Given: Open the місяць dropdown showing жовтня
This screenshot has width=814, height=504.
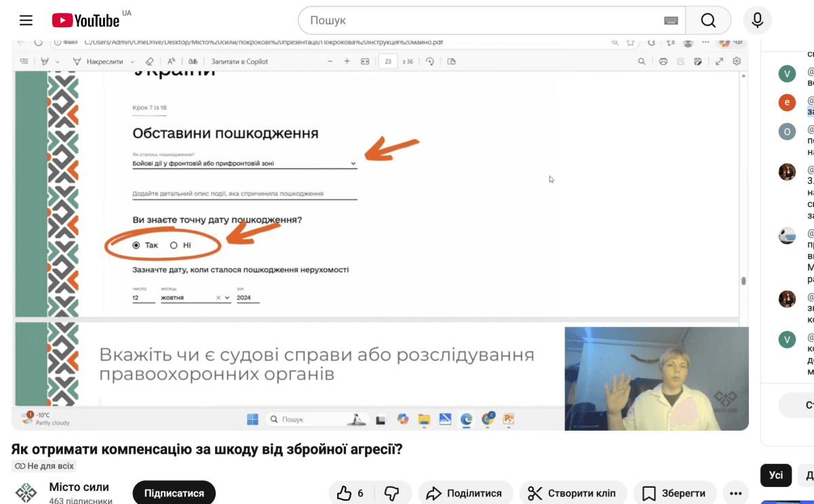Looking at the screenshot, I should (x=227, y=298).
